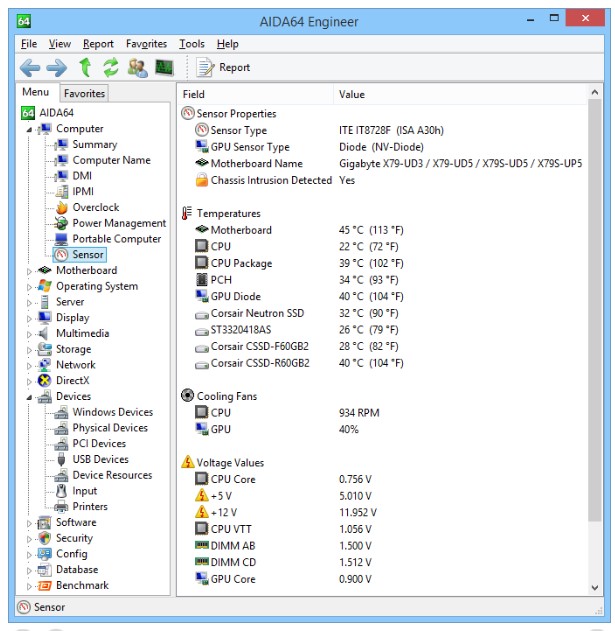Click the Benchmark icon in tree
This screenshot has height=631, width=615.
[x=44, y=586]
